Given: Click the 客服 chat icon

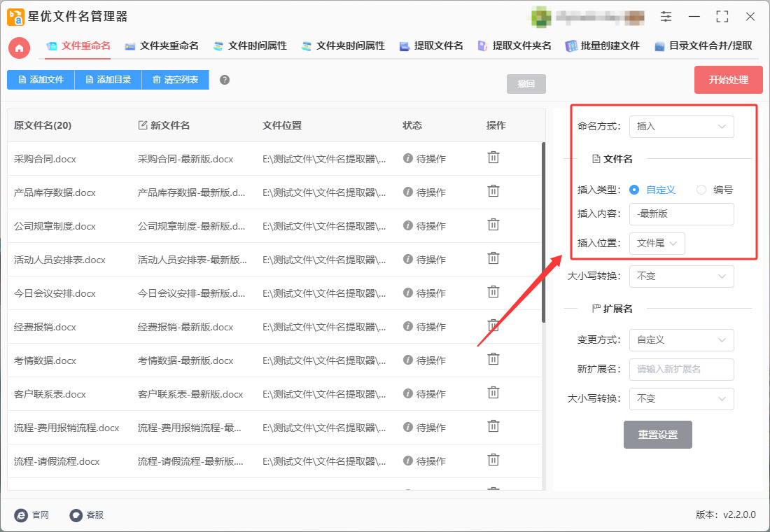Looking at the screenshot, I should pyautogui.click(x=76, y=514).
